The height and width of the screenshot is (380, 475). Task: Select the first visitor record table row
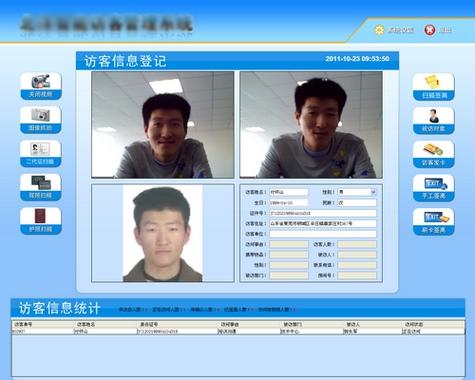click(x=238, y=332)
